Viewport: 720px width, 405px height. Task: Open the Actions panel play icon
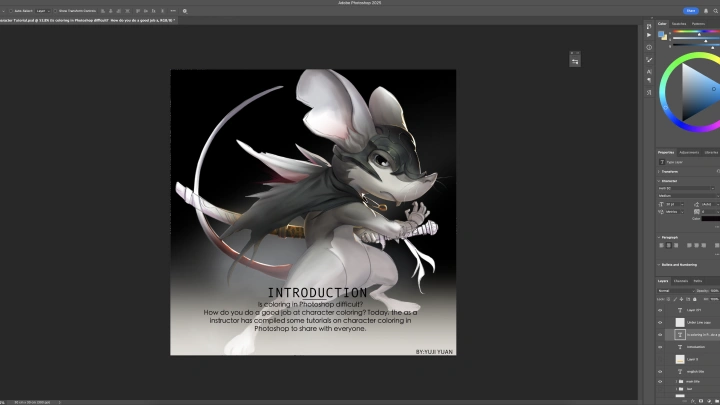tap(649, 35)
